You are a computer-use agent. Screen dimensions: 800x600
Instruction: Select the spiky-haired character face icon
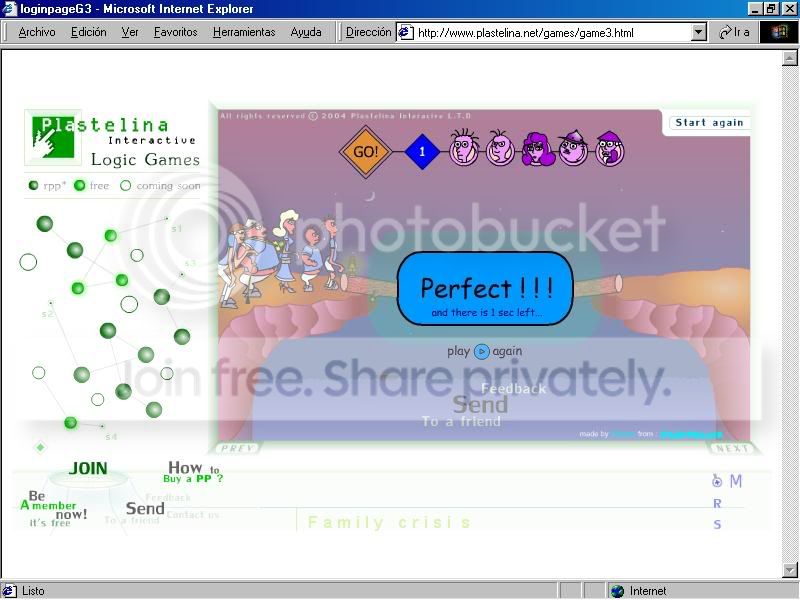pyautogui.click(x=464, y=147)
